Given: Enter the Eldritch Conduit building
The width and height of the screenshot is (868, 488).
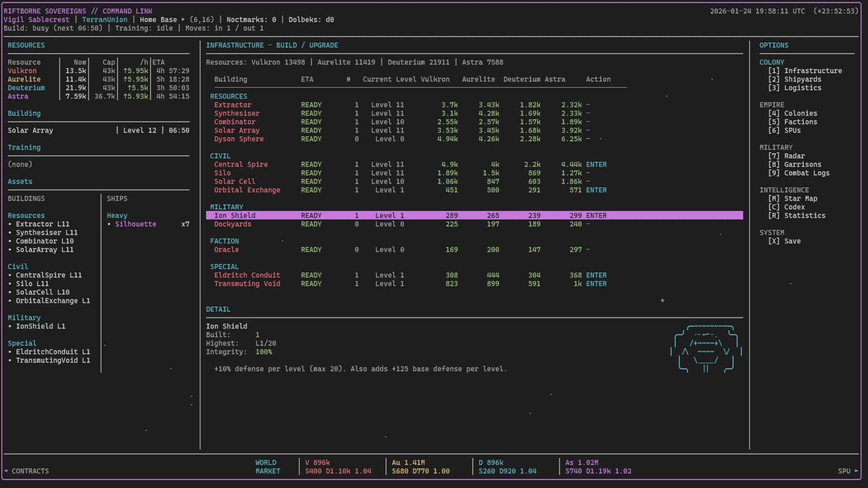Looking at the screenshot, I should 596,275.
